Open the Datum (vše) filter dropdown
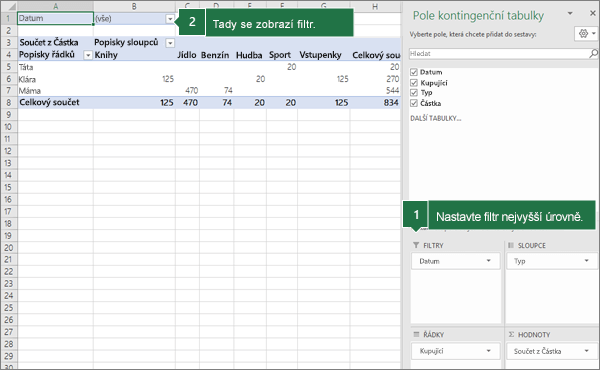The height and width of the screenshot is (370, 600). (170, 18)
